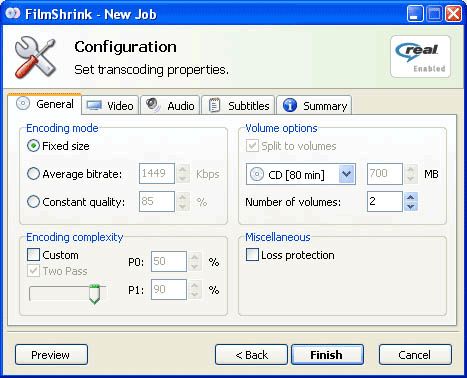The width and height of the screenshot is (467, 378).
Task: Click the monitor icon on Video tab
Action: click(94, 106)
